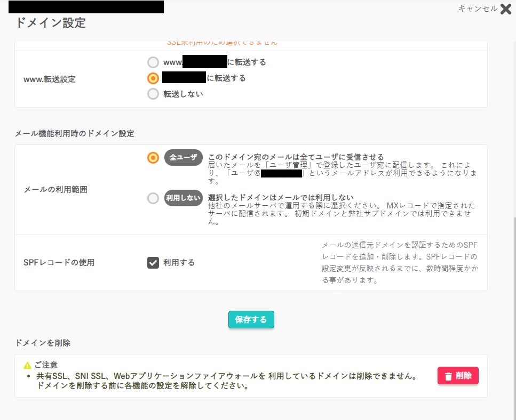Click the red '削除' delete button
Viewport: 516px width, 420px height.
(x=458, y=376)
